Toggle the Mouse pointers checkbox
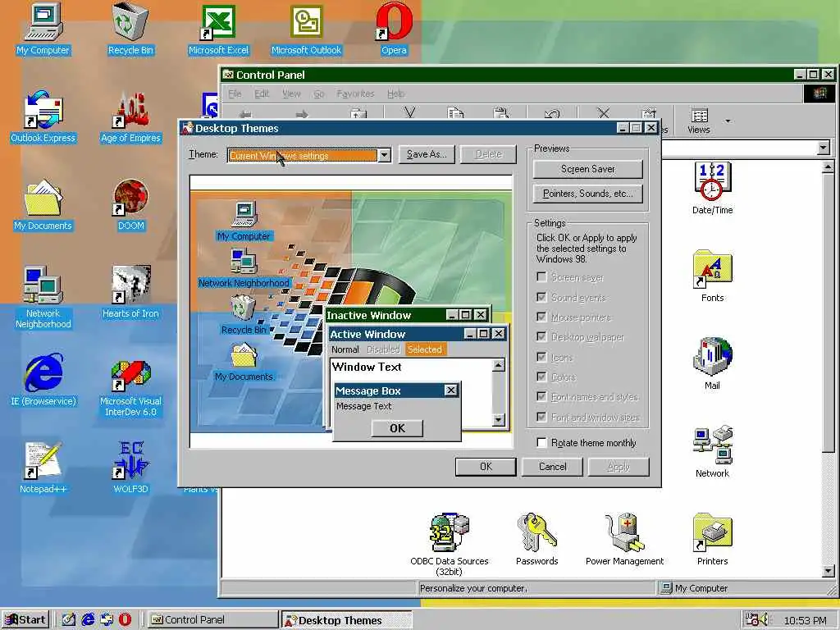The width and height of the screenshot is (840, 630). click(541, 317)
